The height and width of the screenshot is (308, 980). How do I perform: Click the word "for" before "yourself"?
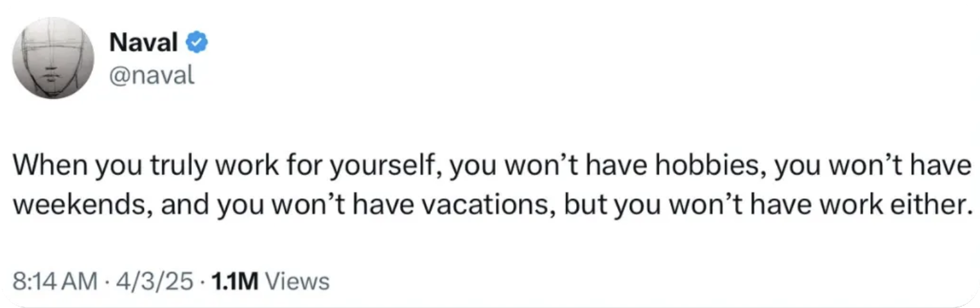[301, 166]
